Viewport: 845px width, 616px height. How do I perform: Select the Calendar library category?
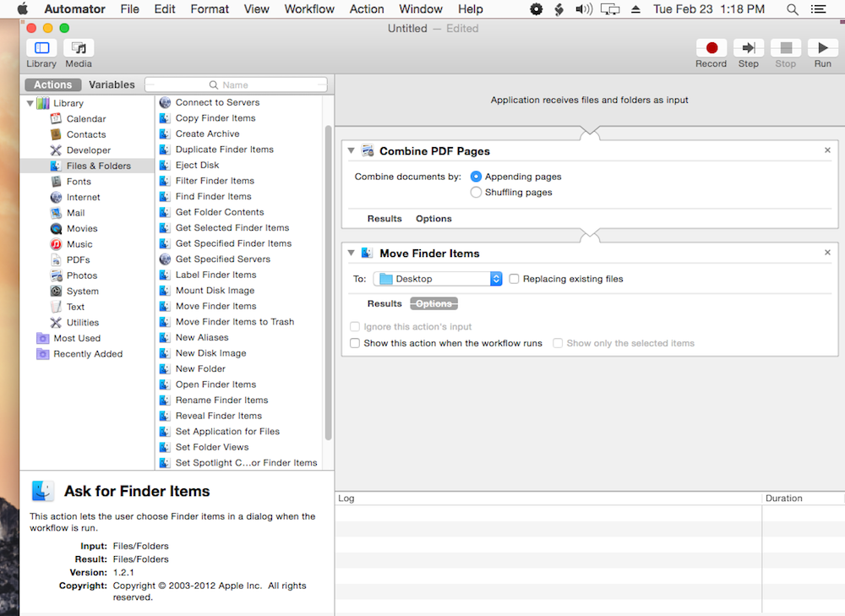(86, 118)
